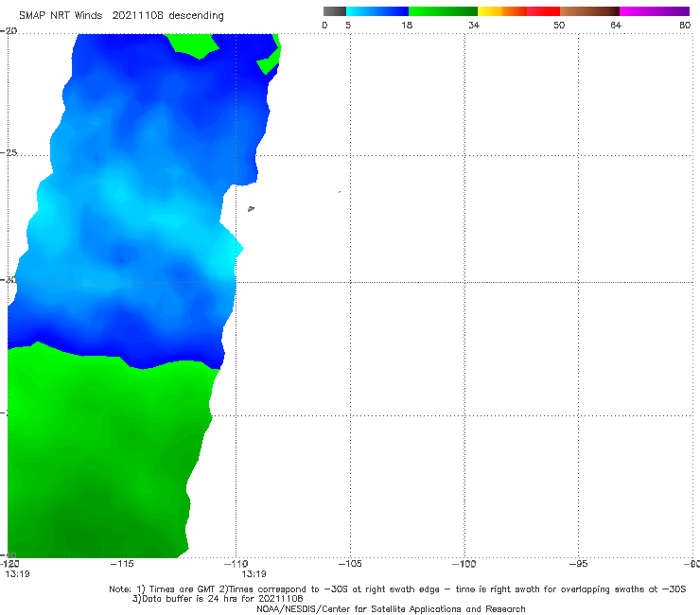Click the '-20' latitude axis label
Image resolution: width=700 pixels, height=615 pixels.
tap(9, 31)
